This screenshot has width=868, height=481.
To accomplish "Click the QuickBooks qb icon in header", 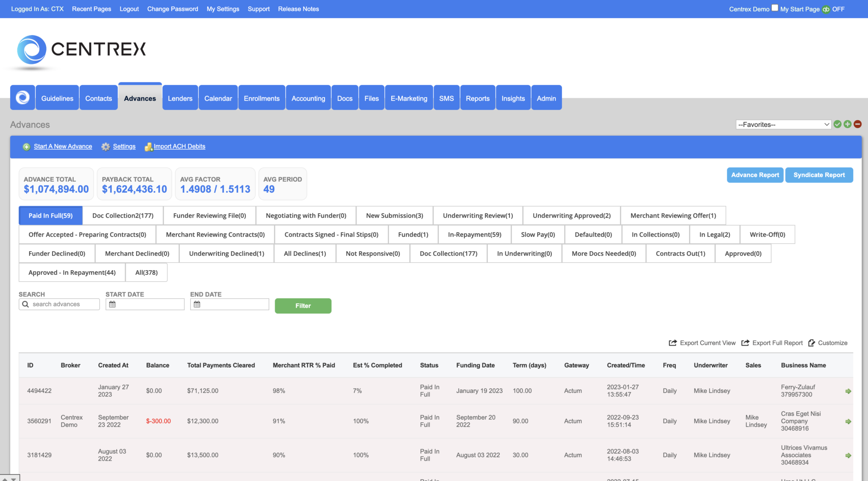I will pos(826,9).
